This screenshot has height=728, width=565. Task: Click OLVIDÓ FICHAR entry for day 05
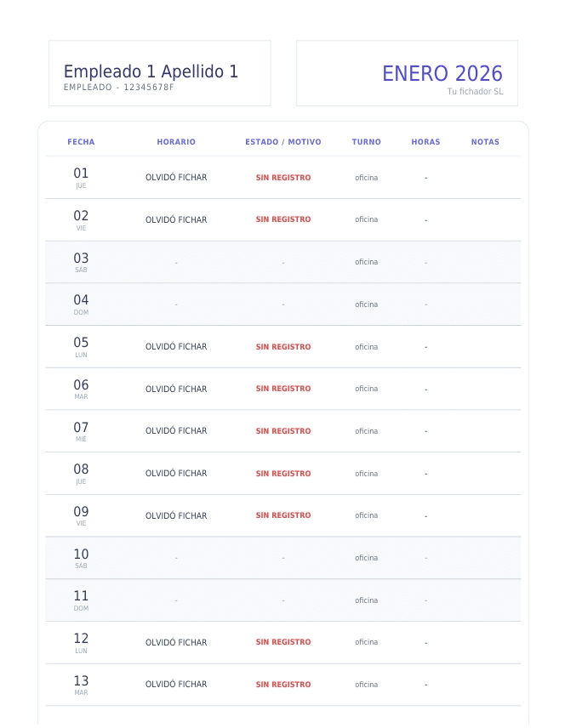[176, 347]
